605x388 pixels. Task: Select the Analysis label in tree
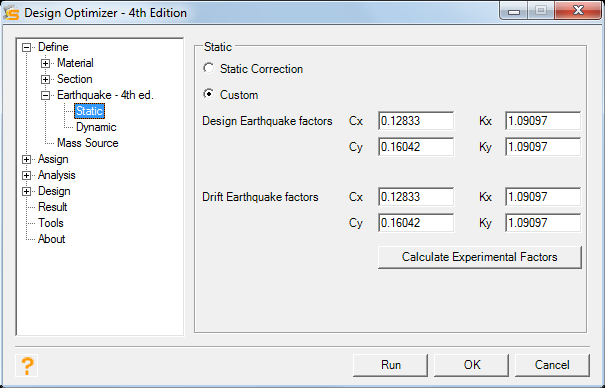pos(56,175)
